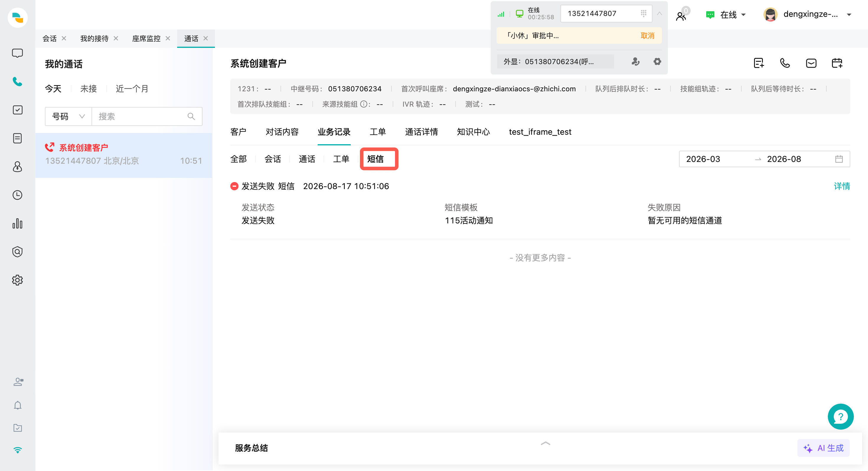Image resolution: width=868 pixels, height=471 pixels.
Task: Click the start date 2026-03 field
Action: 703,159
